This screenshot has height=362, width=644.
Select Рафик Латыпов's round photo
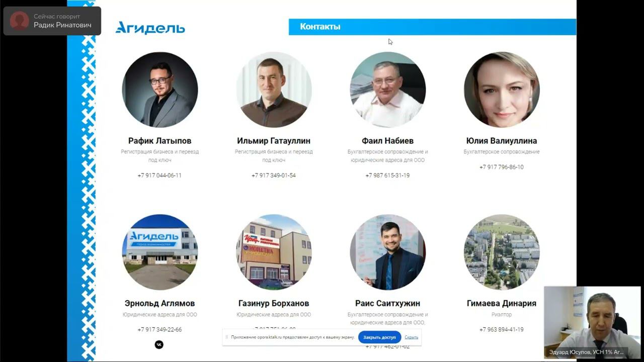coord(160,89)
